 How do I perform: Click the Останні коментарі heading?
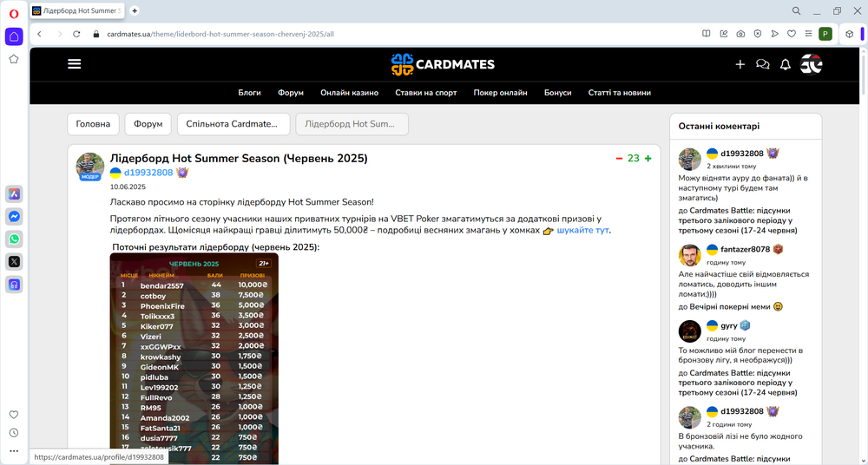(719, 126)
